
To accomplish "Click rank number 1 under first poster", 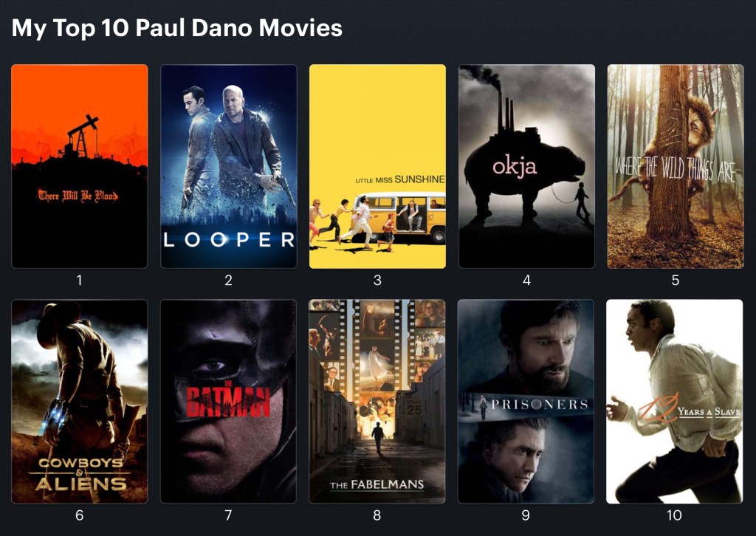I will 80,280.
